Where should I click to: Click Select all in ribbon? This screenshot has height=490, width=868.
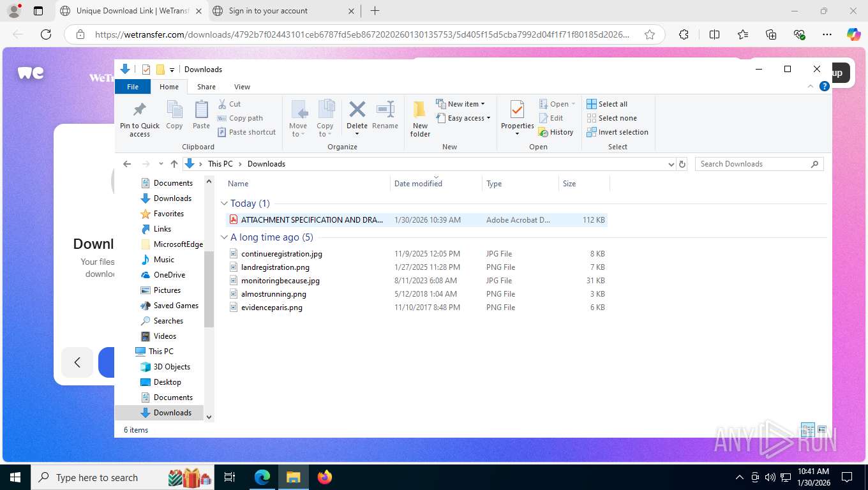[x=607, y=104]
